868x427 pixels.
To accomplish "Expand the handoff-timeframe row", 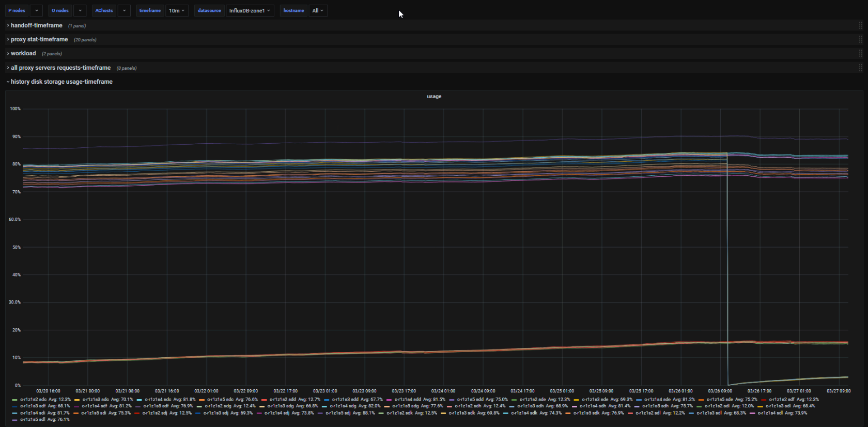I will [36, 25].
